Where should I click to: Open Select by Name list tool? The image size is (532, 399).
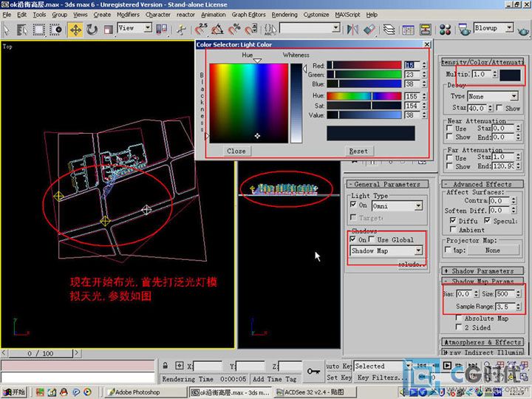tap(21, 30)
